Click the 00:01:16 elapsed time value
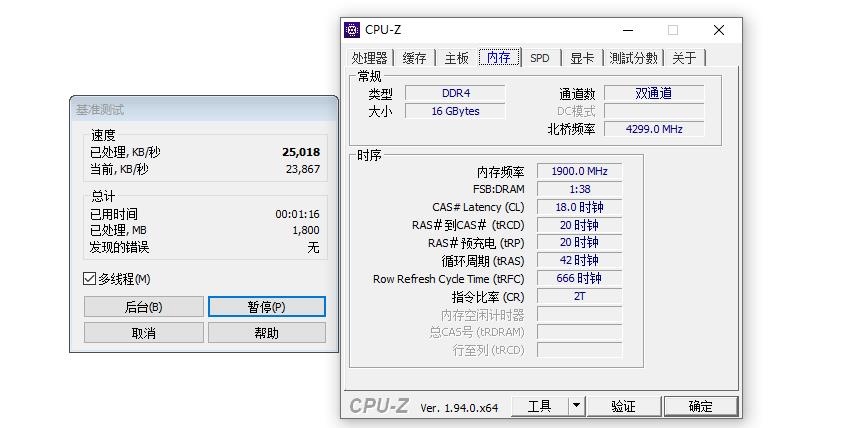 297,214
